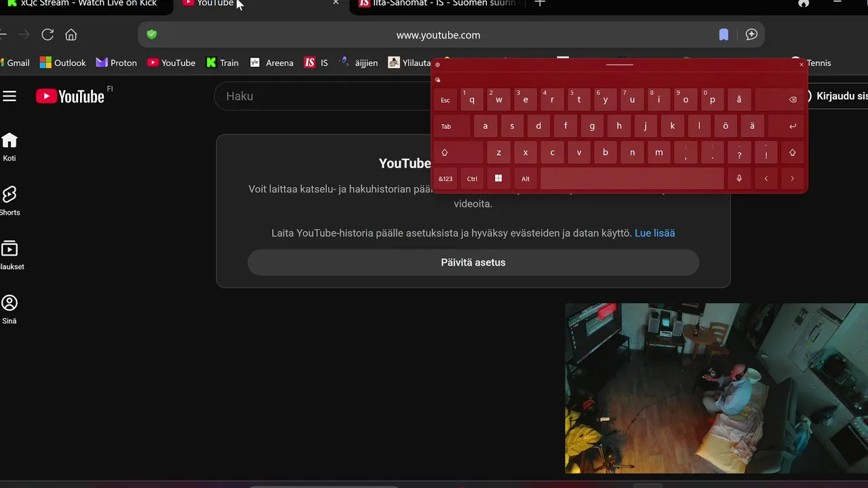
Task: Open the chat/assistant icon beside address bar
Action: (x=751, y=35)
